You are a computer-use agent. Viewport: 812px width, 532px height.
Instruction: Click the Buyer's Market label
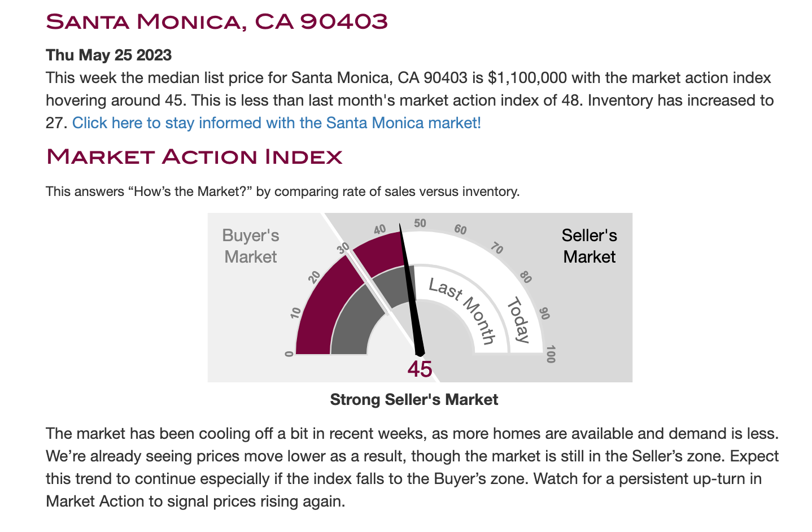pyautogui.click(x=251, y=246)
